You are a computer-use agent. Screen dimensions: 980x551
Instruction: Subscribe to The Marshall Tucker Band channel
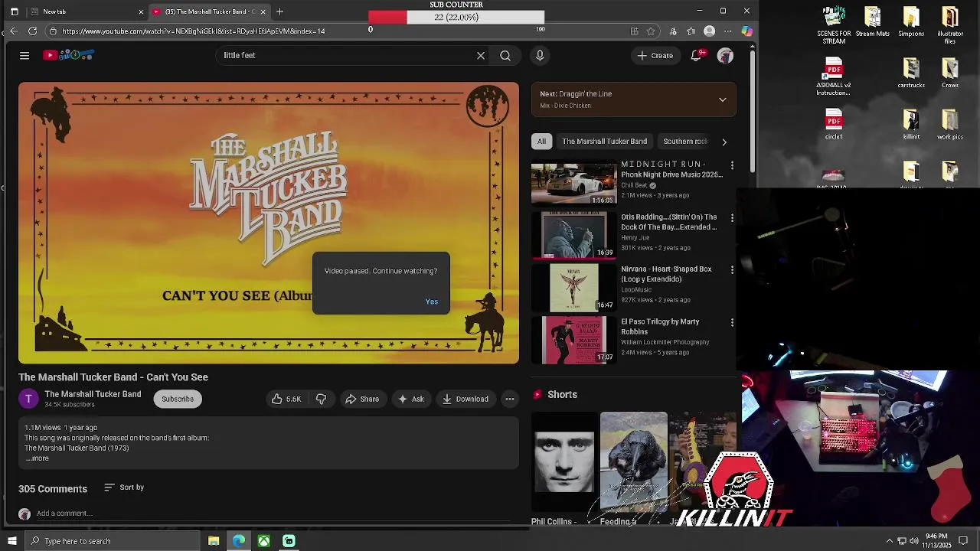coord(178,399)
